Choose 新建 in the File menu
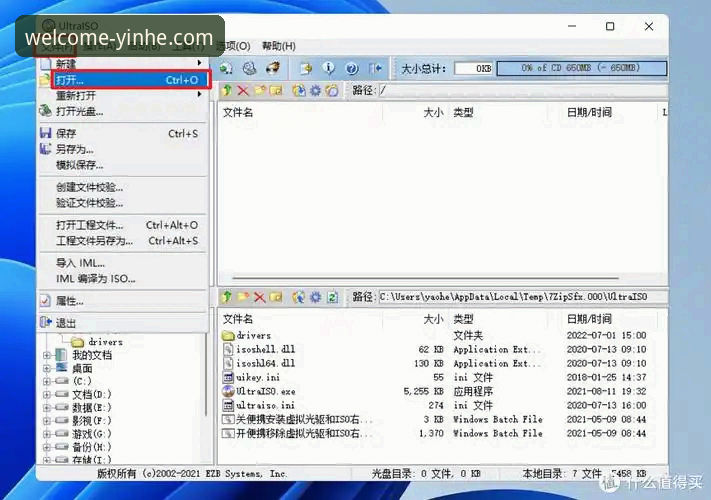711x500 pixels. pos(122,64)
